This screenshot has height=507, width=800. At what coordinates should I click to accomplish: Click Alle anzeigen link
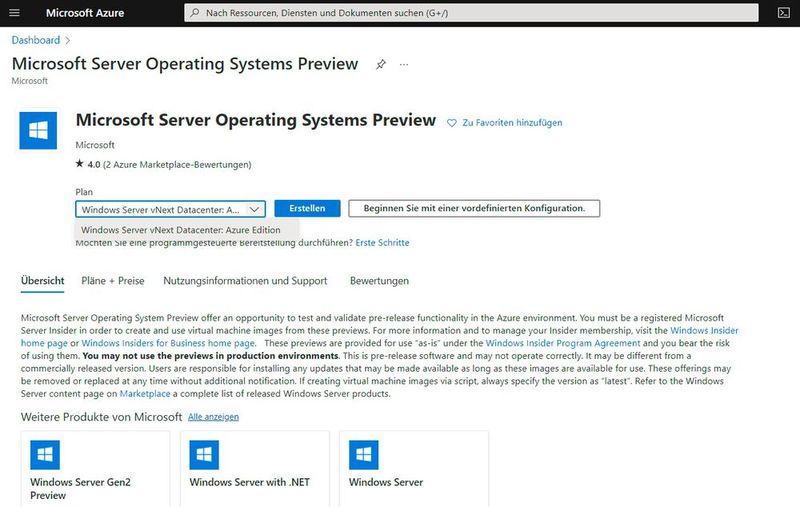point(213,417)
